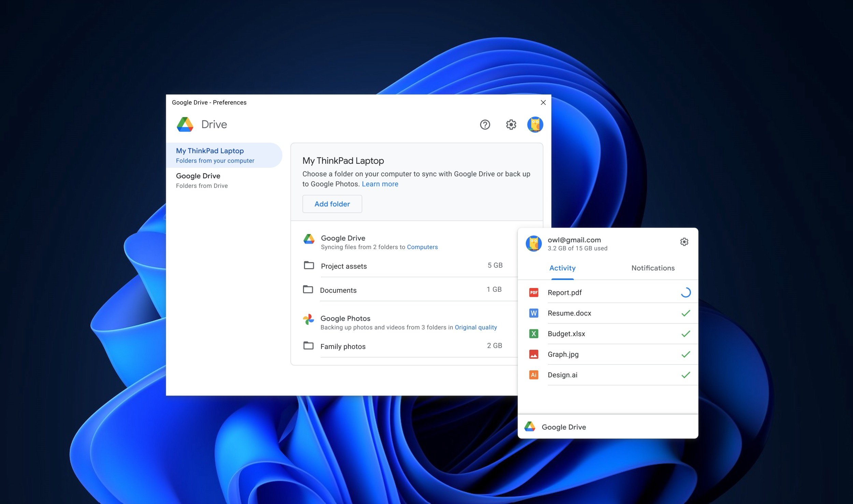Click the owl account avatar
Image resolution: width=853 pixels, height=504 pixels.
point(535,125)
